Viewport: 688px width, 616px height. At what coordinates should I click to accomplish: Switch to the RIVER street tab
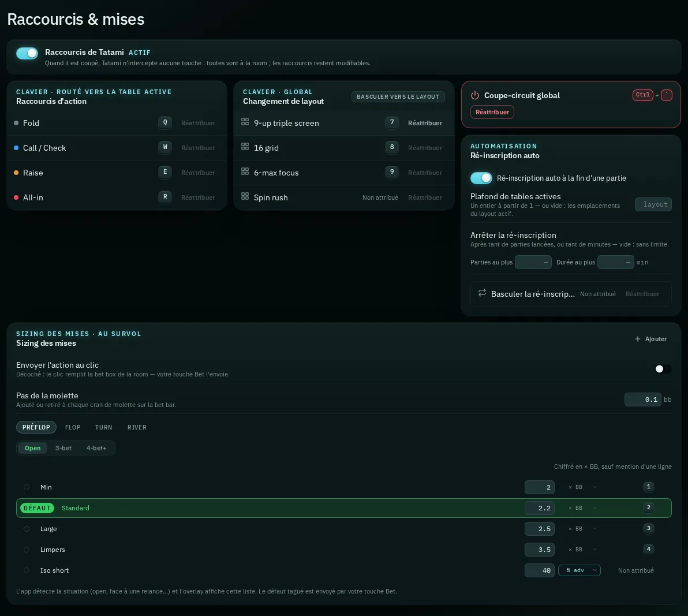(137, 427)
